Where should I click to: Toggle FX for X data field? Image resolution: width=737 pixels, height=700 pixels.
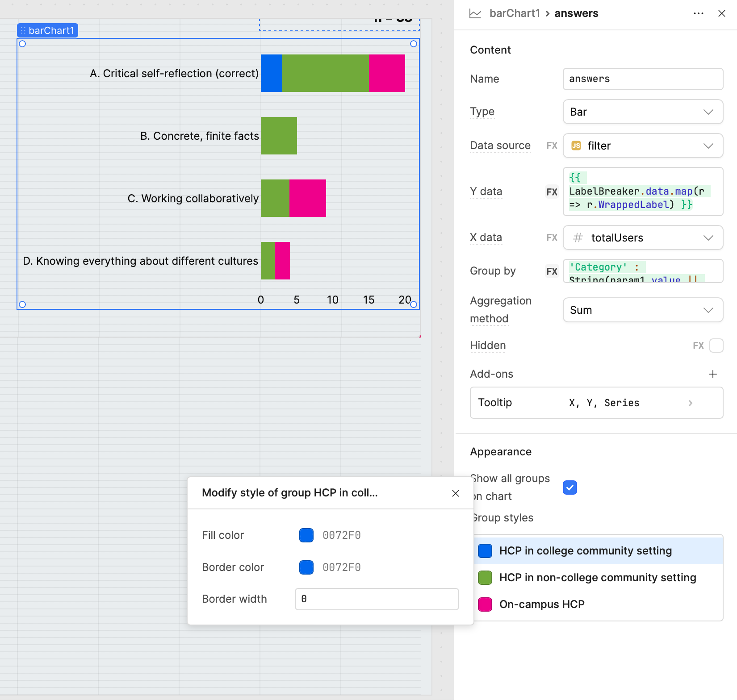point(552,237)
